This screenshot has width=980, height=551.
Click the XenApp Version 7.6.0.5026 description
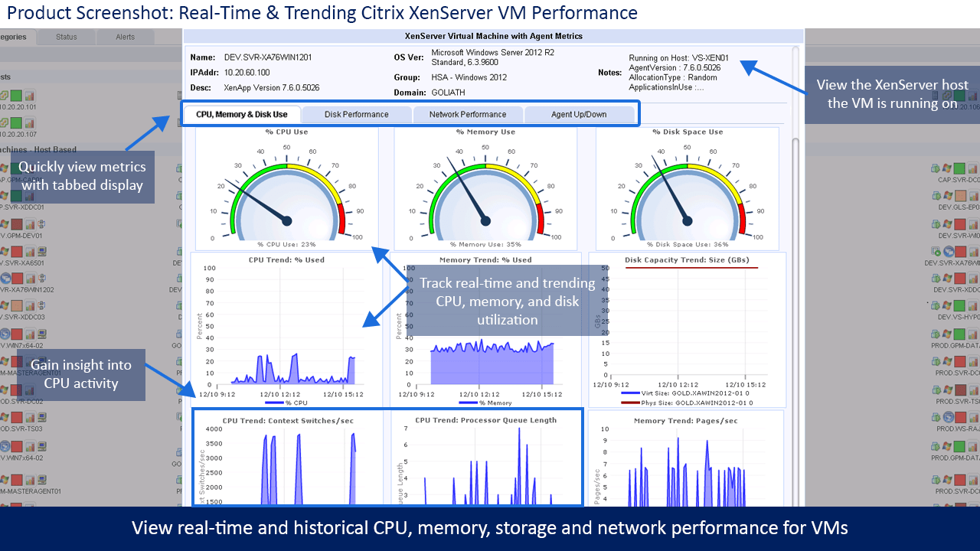click(x=272, y=88)
